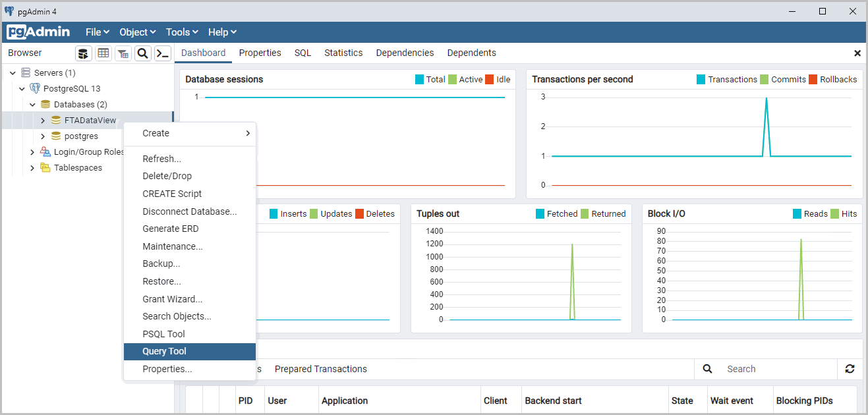Select the FTADataView database label

click(x=90, y=121)
